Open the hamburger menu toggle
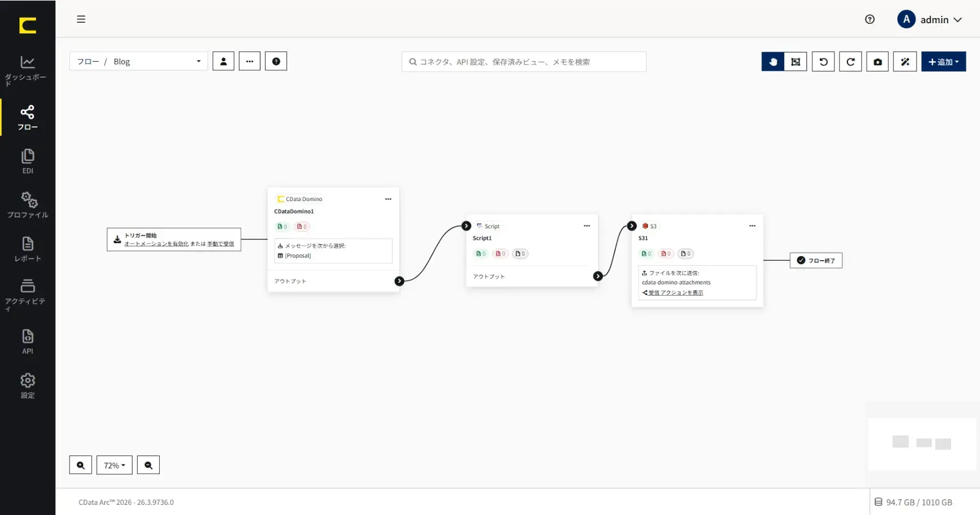Image resolution: width=980 pixels, height=515 pixels. (81, 19)
